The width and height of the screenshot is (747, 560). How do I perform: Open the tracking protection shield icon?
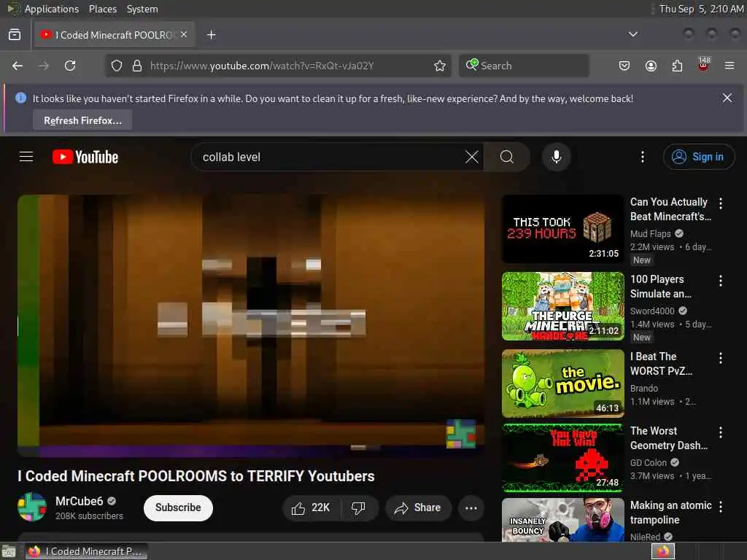[x=116, y=66]
